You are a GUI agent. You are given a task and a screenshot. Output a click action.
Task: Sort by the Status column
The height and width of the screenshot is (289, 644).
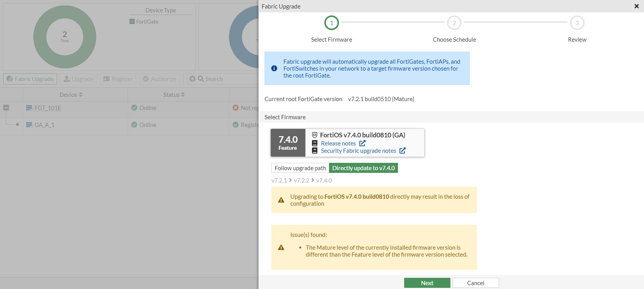click(174, 95)
